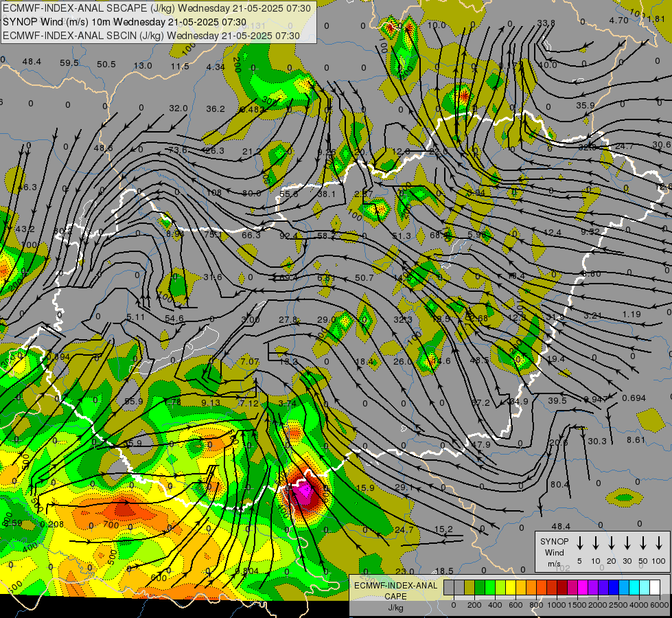The image size is (672, 618).
Task: Click the 20 m/s arrow in SYNOP legend
Action: point(611,543)
